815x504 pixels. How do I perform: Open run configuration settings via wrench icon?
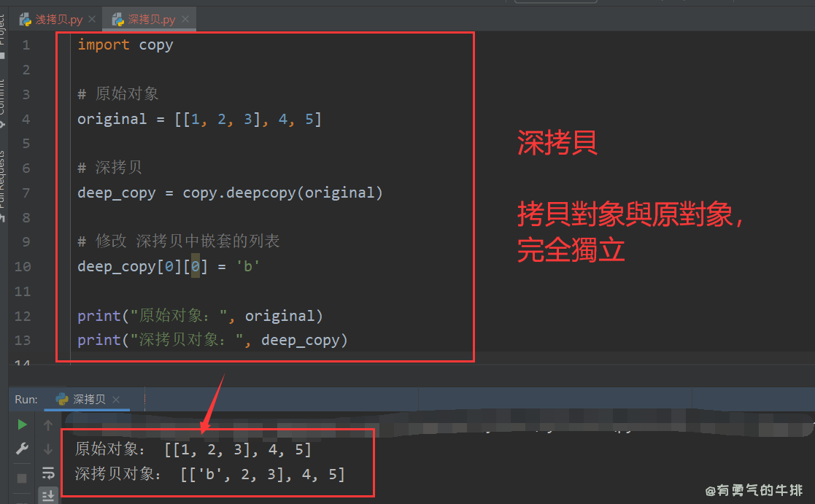click(23, 447)
